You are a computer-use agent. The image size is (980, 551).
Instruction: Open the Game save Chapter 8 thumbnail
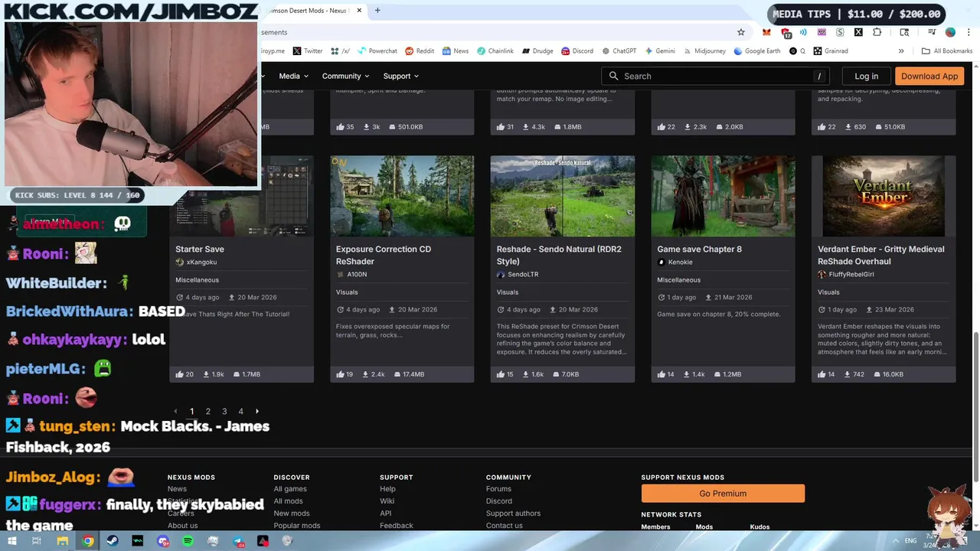coord(724,196)
